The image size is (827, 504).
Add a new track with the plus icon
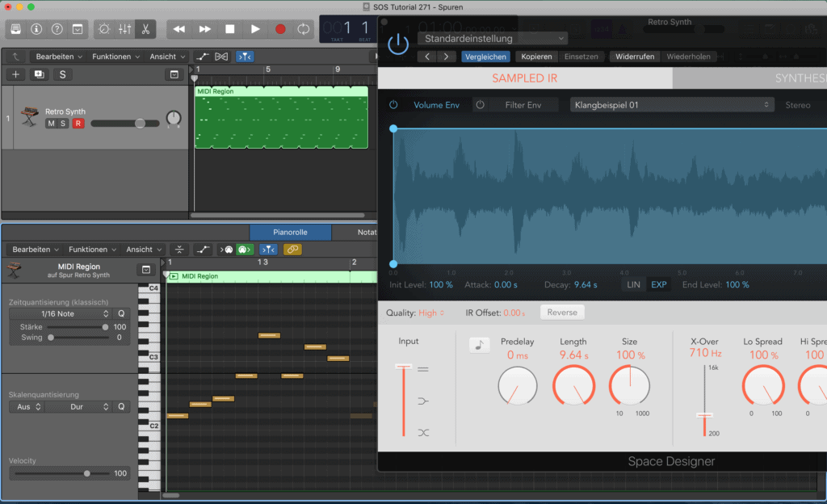pos(15,73)
